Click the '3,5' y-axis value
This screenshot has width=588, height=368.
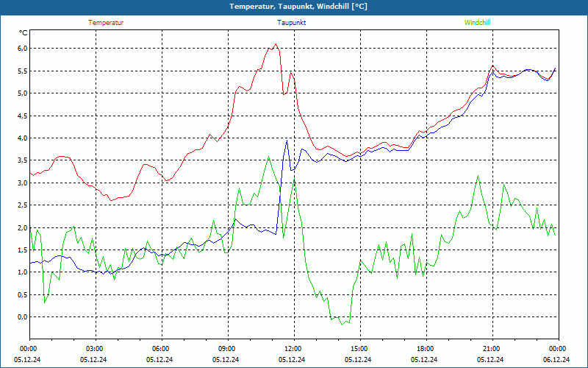point(23,160)
